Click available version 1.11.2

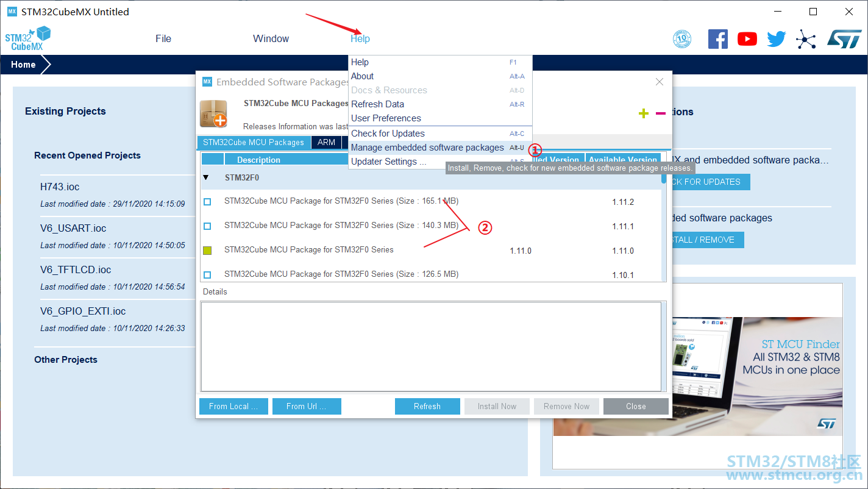tap(623, 202)
